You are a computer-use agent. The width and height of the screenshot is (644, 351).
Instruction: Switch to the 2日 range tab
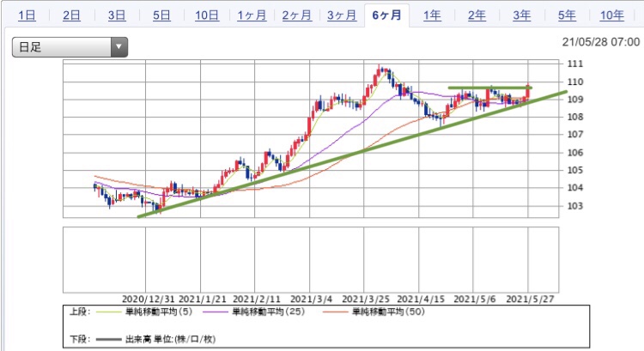[x=71, y=15]
